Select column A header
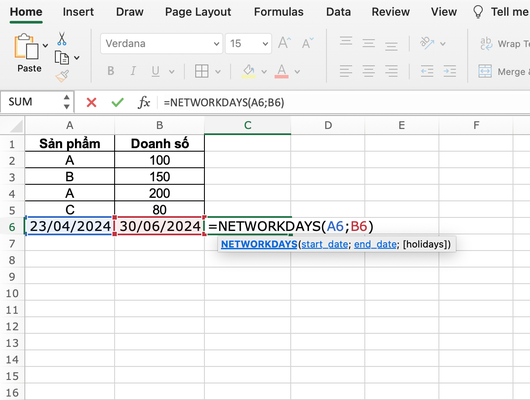Screen dimensions: 530x400 click(x=70, y=125)
